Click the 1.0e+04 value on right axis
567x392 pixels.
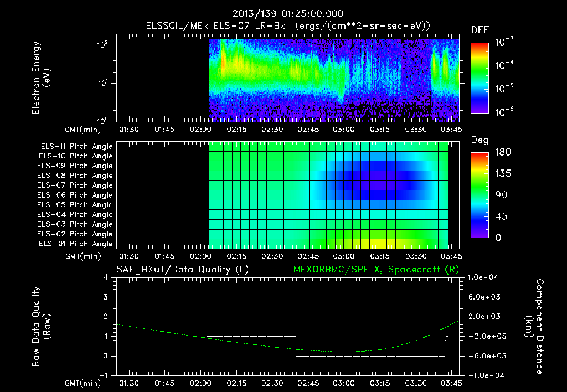pos(483,278)
